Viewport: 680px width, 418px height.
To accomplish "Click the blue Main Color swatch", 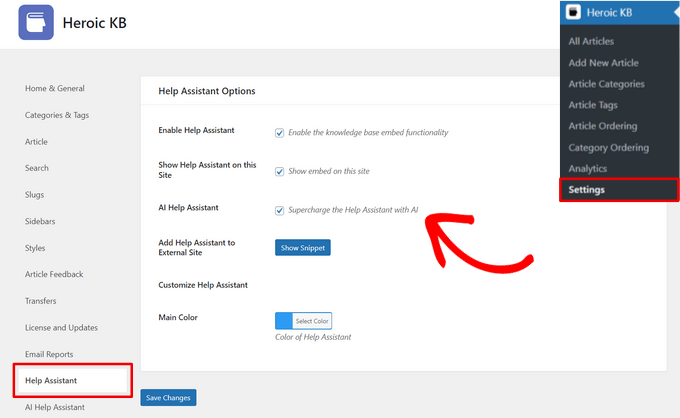I will 284,321.
